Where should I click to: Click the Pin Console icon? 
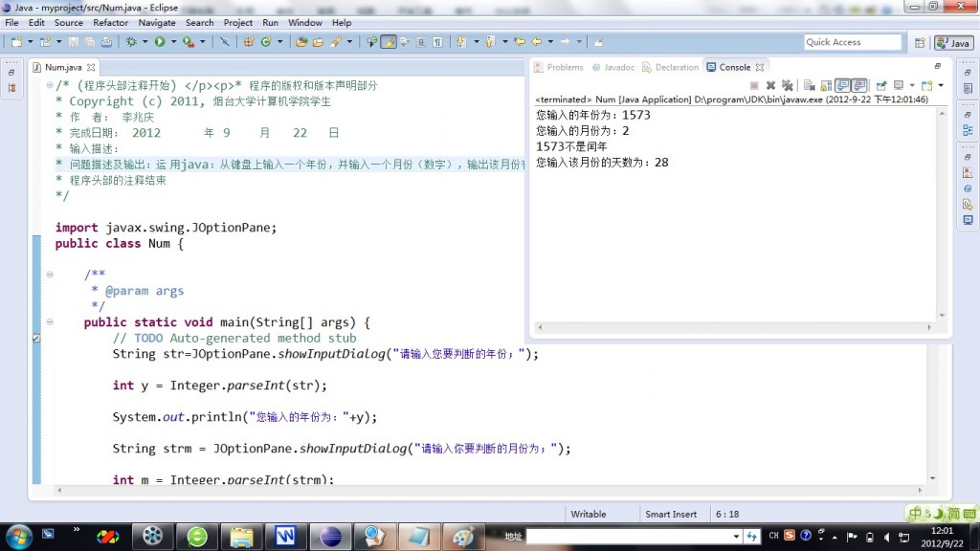[881, 85]
